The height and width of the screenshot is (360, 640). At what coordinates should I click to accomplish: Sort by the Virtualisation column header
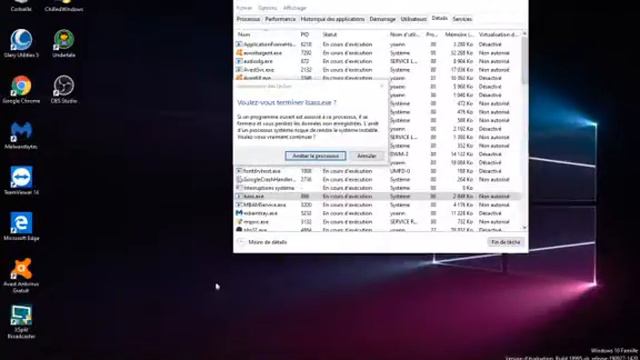[498, 35]
